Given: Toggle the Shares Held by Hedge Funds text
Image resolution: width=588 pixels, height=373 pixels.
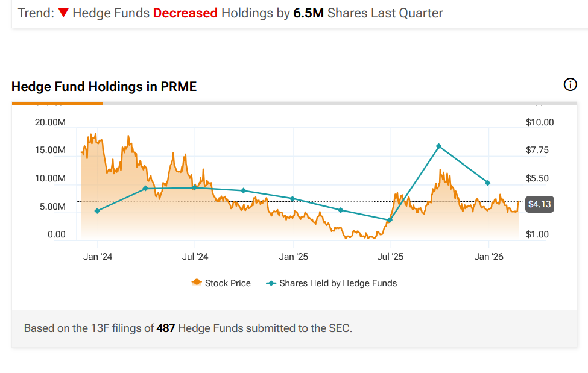Looking at the screenshot, I should point(338,283).
